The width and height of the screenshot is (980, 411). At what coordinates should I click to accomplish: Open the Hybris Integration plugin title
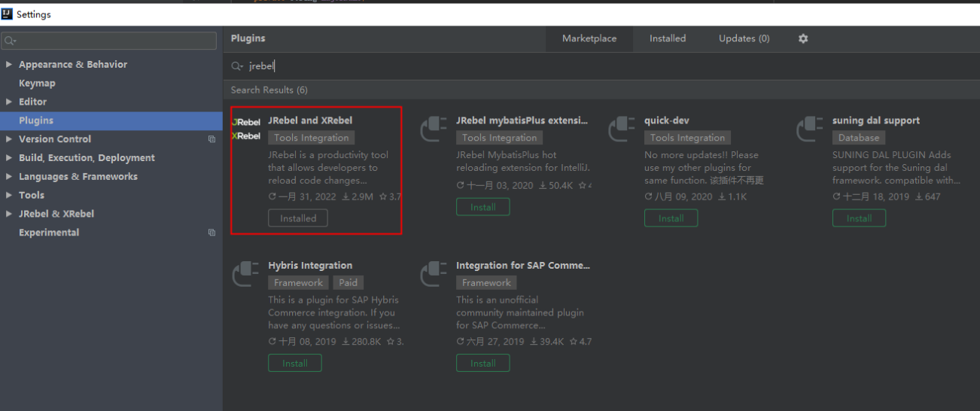(310, 266)
